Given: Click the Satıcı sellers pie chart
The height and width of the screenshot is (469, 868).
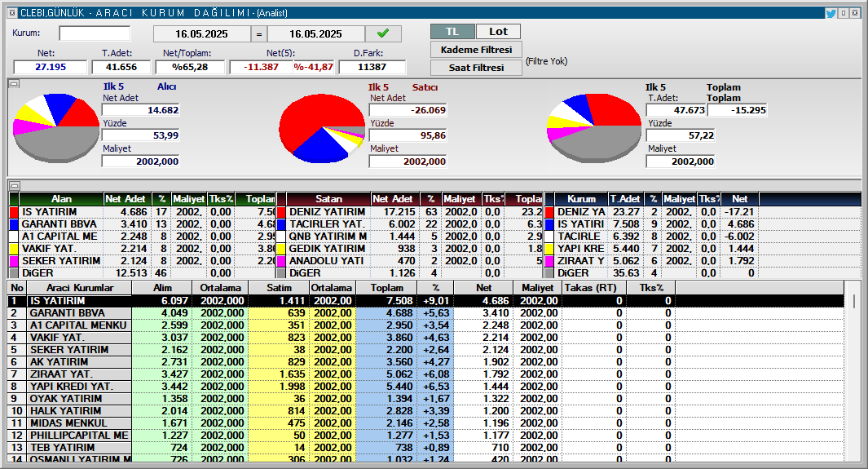Looking at the screenshot, I should [322, 128].
